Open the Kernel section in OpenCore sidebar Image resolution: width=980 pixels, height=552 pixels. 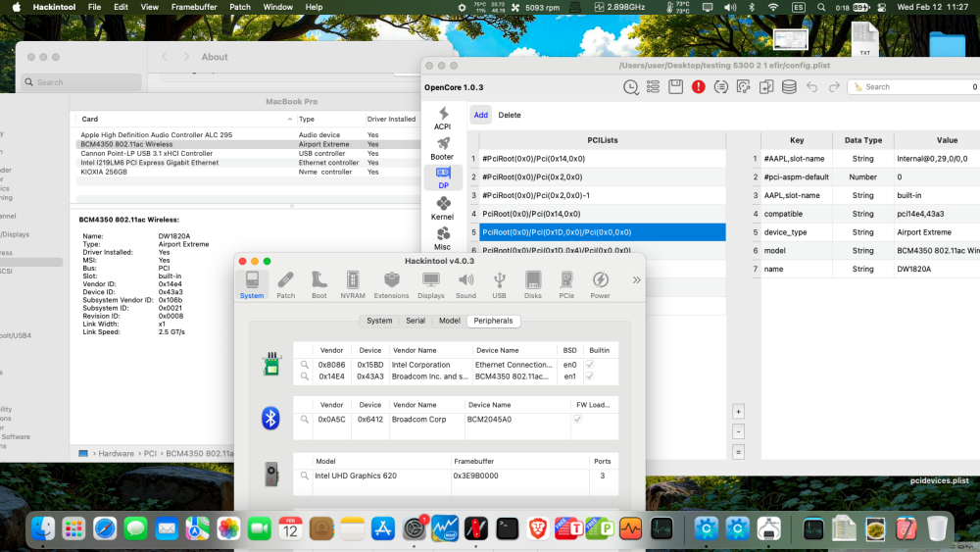click(x=443, y=208)
